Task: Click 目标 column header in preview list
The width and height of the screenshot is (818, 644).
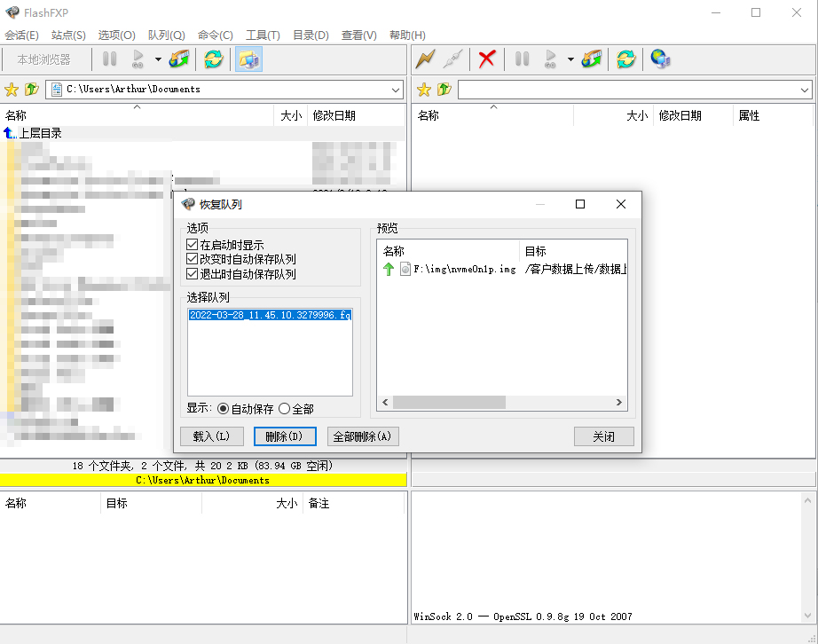Action: click(573, 251)
